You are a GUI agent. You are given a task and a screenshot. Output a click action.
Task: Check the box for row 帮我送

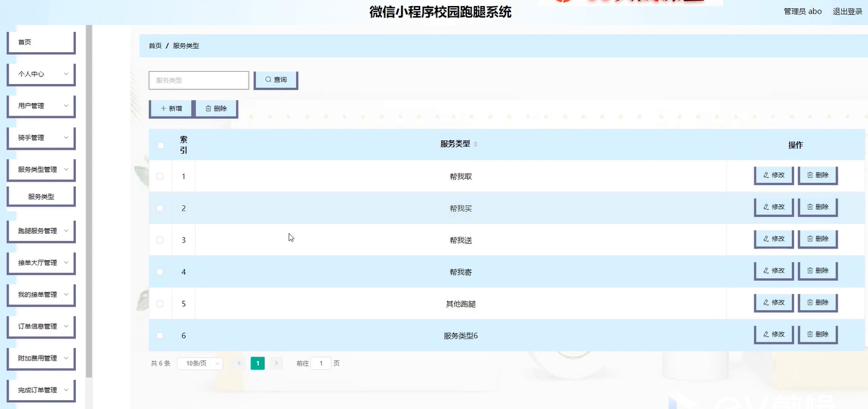coord(160,240)
